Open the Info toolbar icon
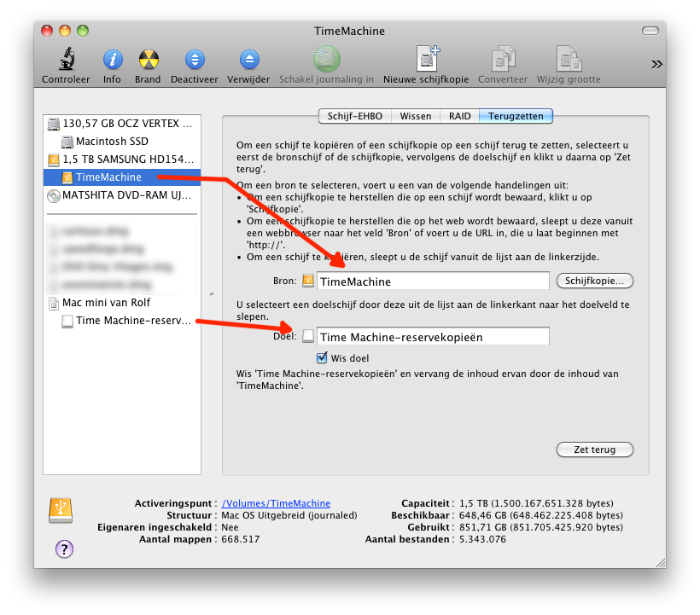This screenshot has height=615, width=700. pyautogui.click(x=112, y=60)
